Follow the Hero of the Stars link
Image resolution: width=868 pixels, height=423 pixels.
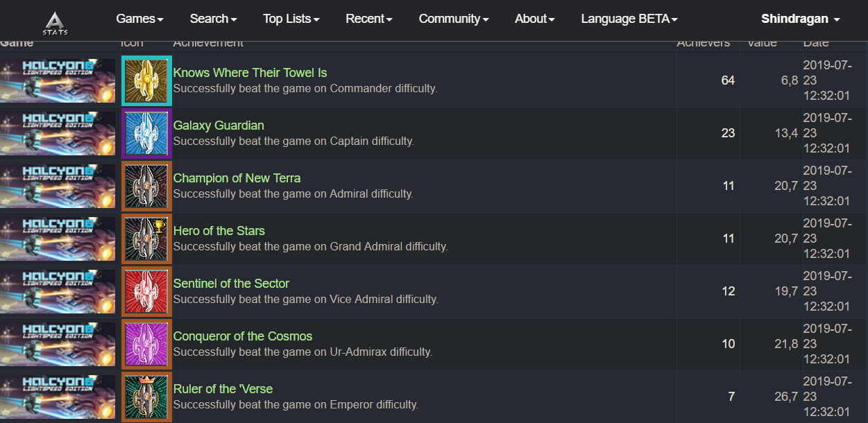(219, 231)
